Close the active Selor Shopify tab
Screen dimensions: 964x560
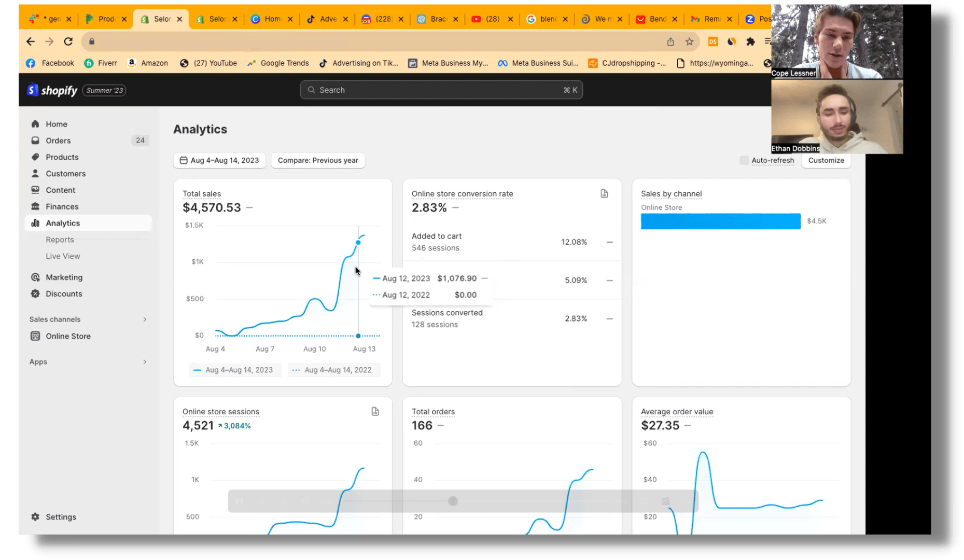coord(179,19)
